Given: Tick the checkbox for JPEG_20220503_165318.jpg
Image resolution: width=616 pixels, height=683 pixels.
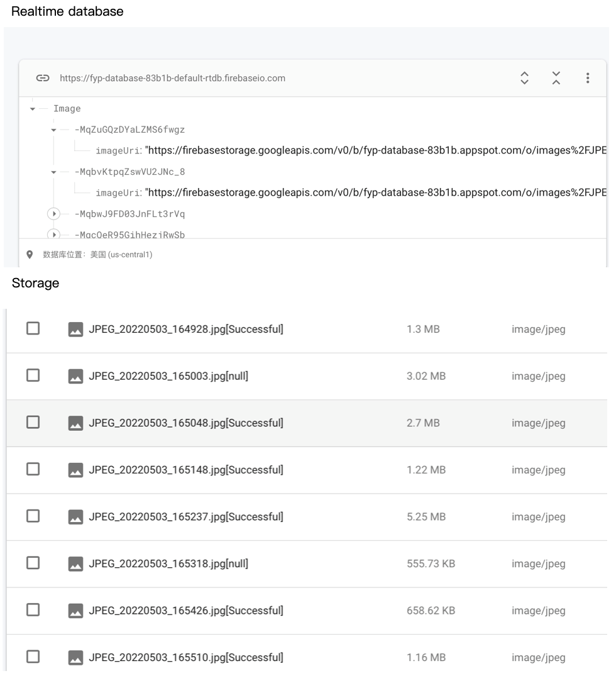Looking at the screenshot, I should [33, 564].
